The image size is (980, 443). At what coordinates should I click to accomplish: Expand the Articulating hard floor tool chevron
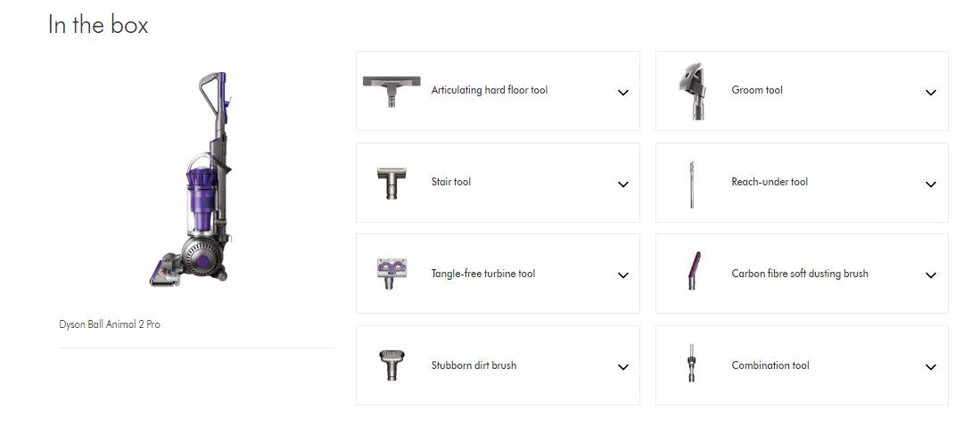pos(623,93)
